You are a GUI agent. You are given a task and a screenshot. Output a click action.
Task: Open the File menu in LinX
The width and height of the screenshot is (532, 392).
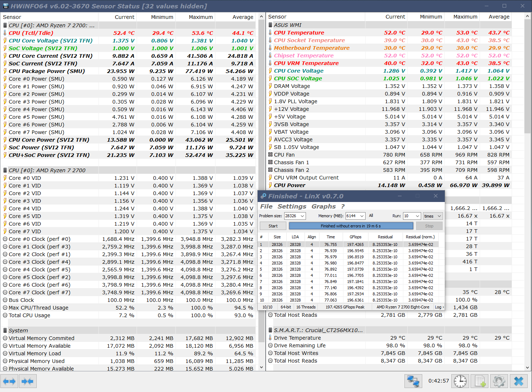tap(266, 206)
